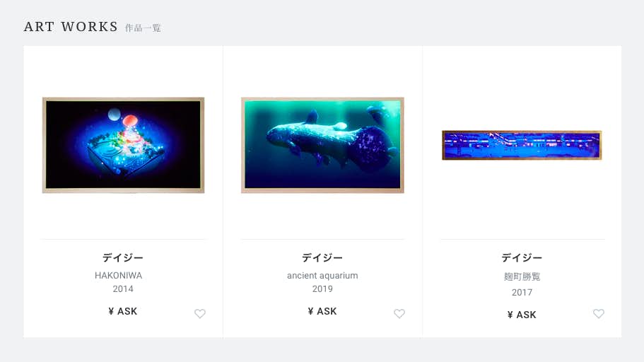The width and height of the screenshot is (644, 362).
Task: Click the 作品一覧 subtitle text
Action: [x=143, y=28]
